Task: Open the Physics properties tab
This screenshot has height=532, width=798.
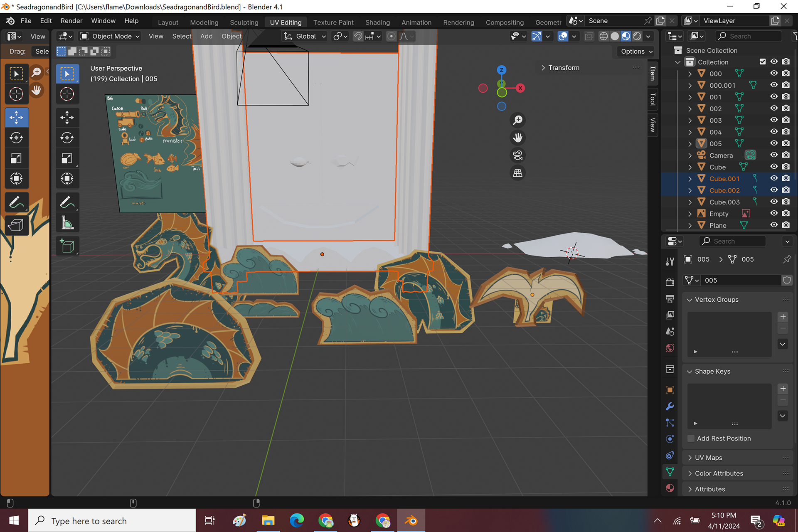Action: pyautogui.click(x=670, y=439)
